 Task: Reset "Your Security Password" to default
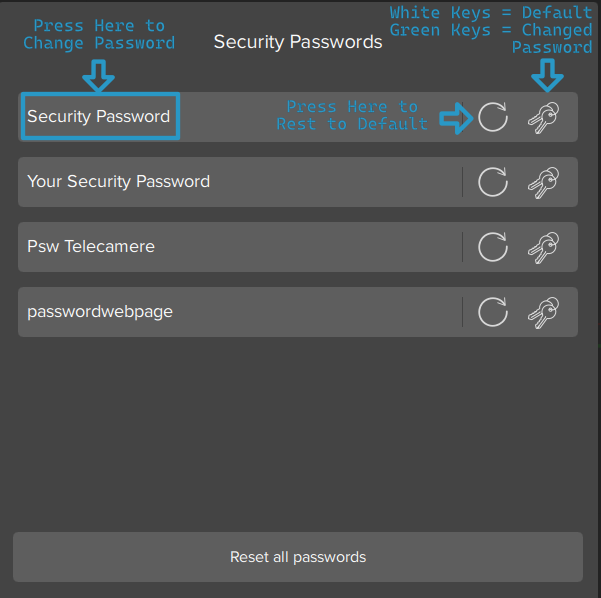point(492,182)
